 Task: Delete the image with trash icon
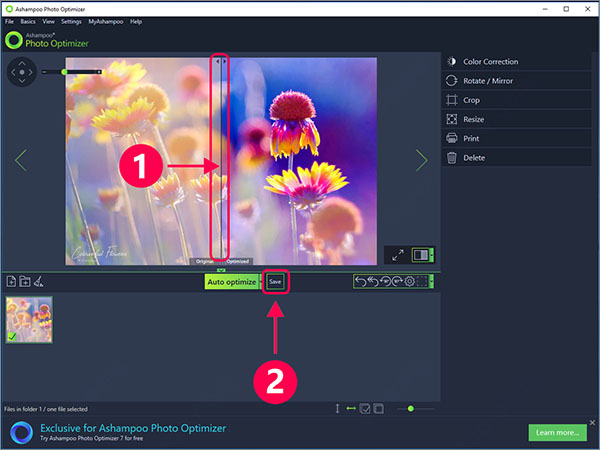452,157
